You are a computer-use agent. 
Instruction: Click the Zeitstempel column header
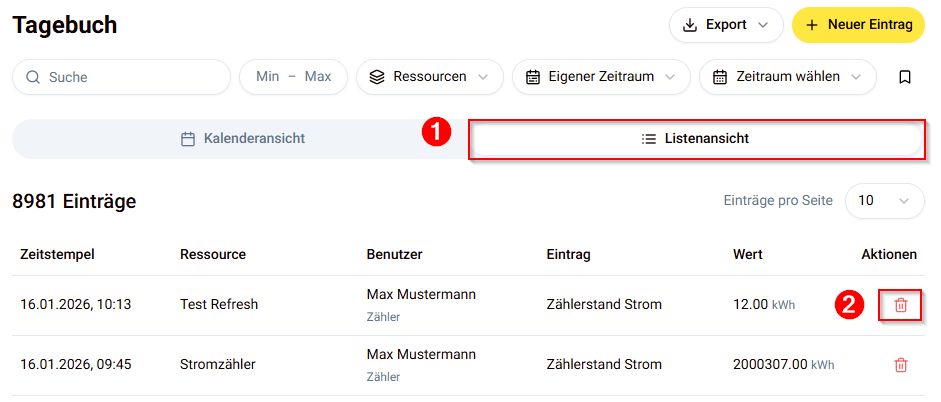tap(57, 255)
